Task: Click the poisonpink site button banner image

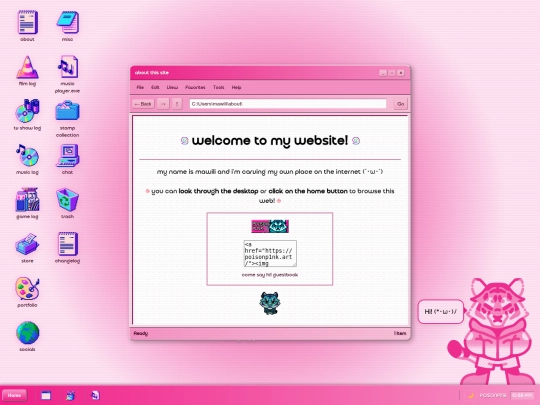Action: tap(270, 226)
